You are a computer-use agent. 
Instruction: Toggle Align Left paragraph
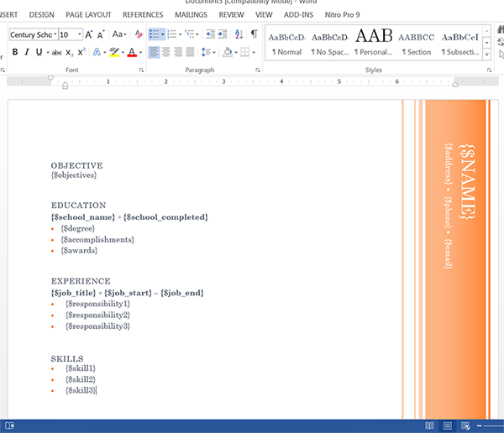[154, 52]
